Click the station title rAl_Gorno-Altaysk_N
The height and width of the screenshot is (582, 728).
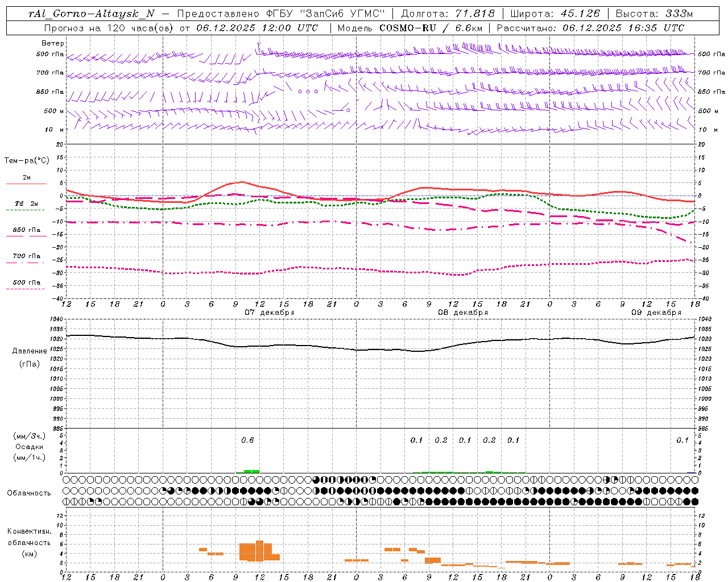point(92,14)
